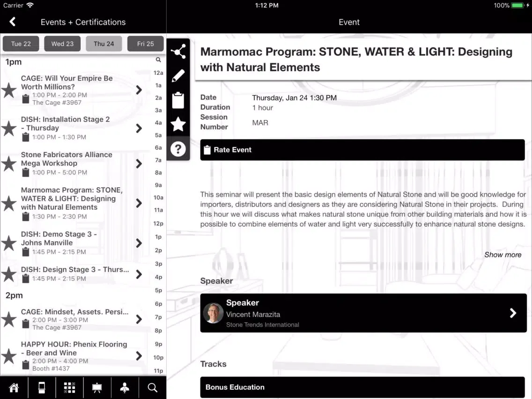This screenshot has width=532, height=399.
Task: Tap Vincent Marazita speaker photo
Action: [213, 313]
